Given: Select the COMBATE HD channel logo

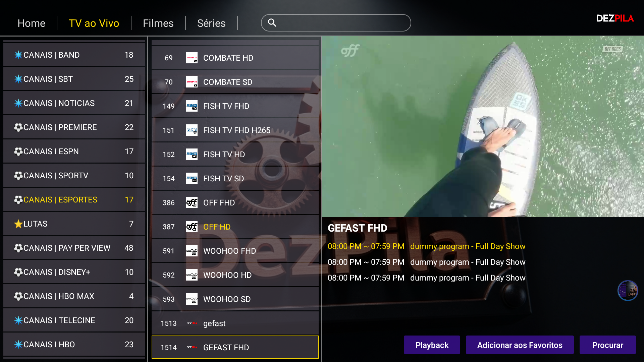Looking at the screenshot, I should coord(192,58).
